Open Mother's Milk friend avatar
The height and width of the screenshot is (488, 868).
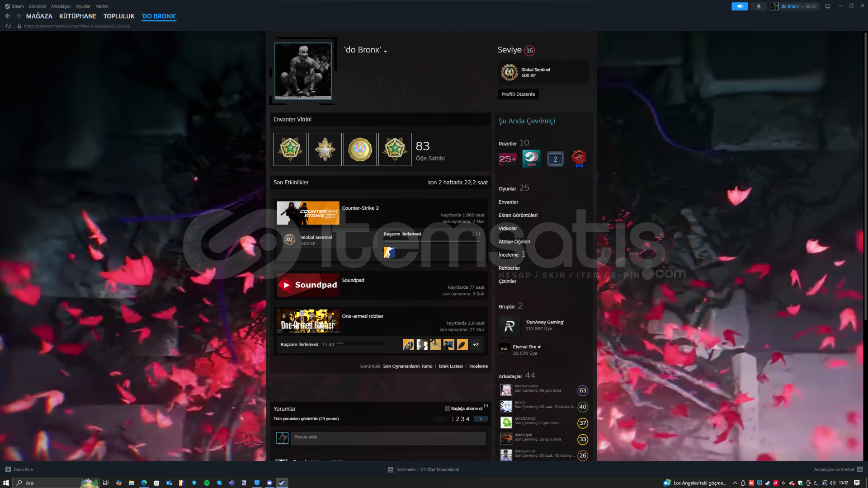coord(506,389)
